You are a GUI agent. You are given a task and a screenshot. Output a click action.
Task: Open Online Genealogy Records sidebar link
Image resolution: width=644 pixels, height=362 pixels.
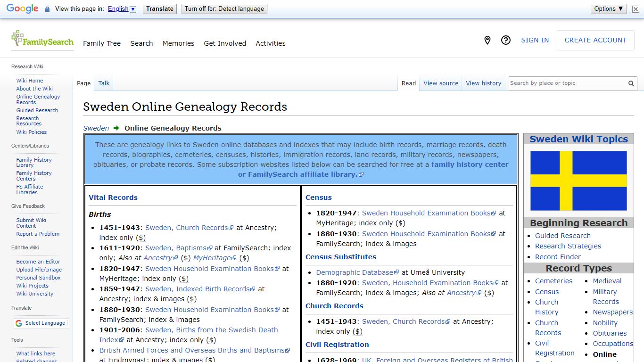(x=38, y=99)
